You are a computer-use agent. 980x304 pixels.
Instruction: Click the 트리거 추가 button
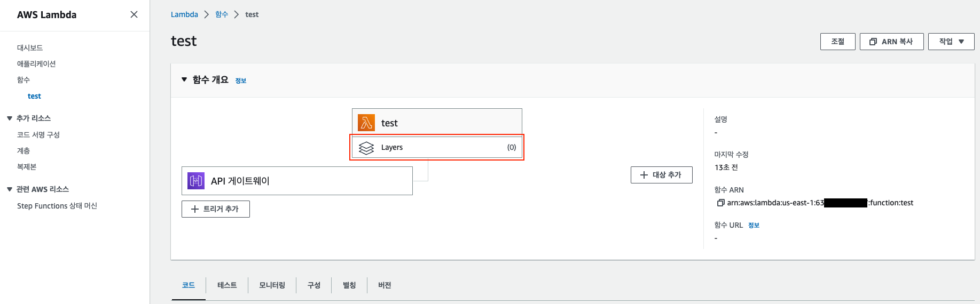pyautogui.click(x=216, y=209)
